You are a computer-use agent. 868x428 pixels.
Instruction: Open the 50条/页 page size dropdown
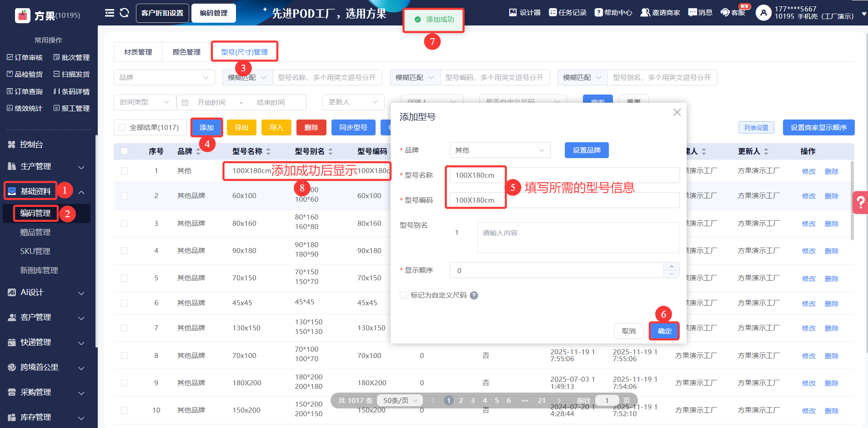pos(400,400)
